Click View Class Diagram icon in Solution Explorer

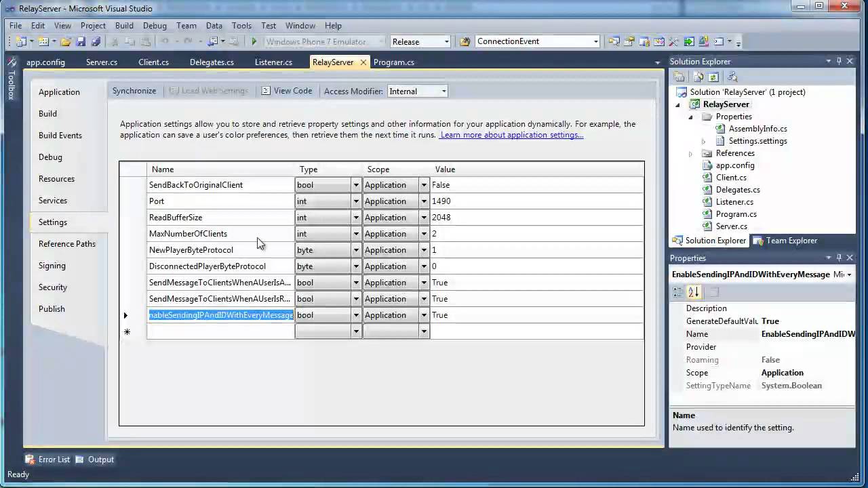732,77
